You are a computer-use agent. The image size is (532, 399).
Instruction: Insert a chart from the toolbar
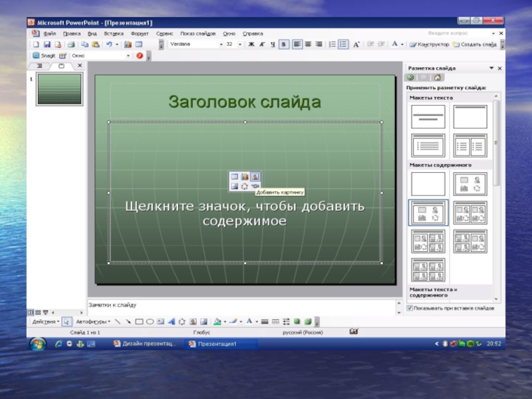(x=128, y=45)
